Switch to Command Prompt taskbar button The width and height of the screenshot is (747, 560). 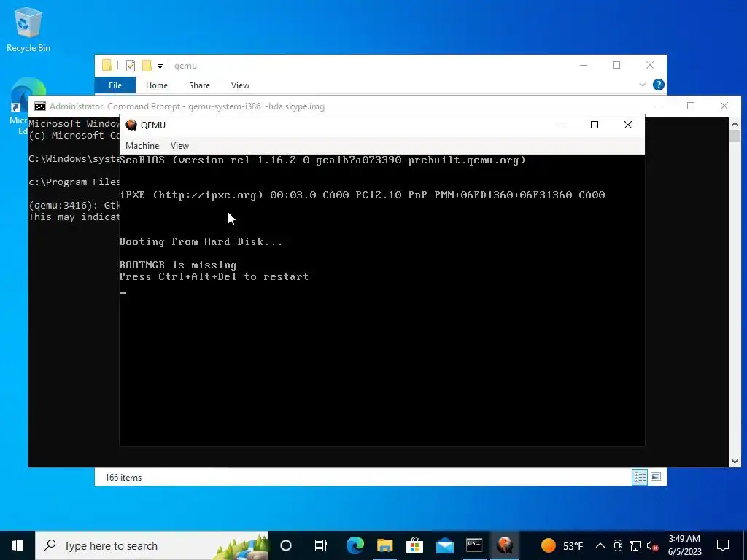click(x=474, y=545)
